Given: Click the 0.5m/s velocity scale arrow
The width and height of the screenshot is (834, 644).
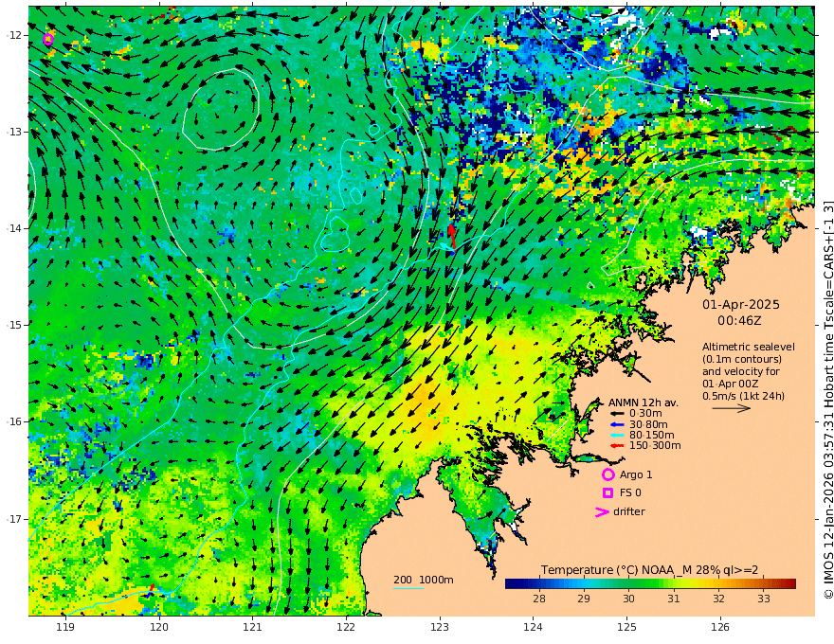Looking at the screenshot, I should tap(732, 408).
